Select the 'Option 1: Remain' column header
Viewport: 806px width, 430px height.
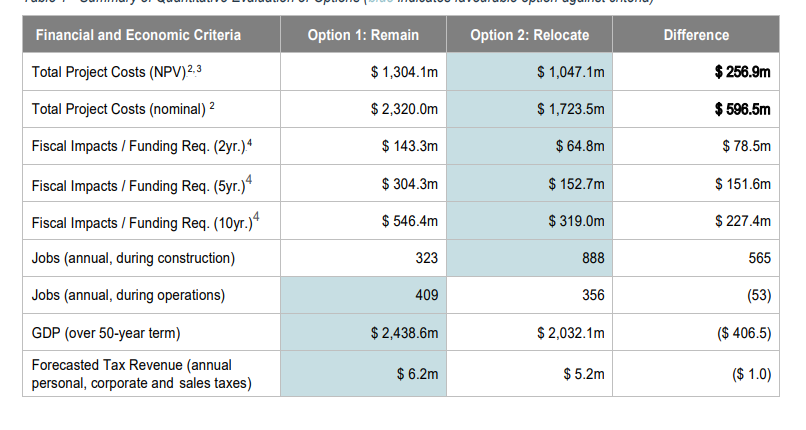click(x=363, y=36)
